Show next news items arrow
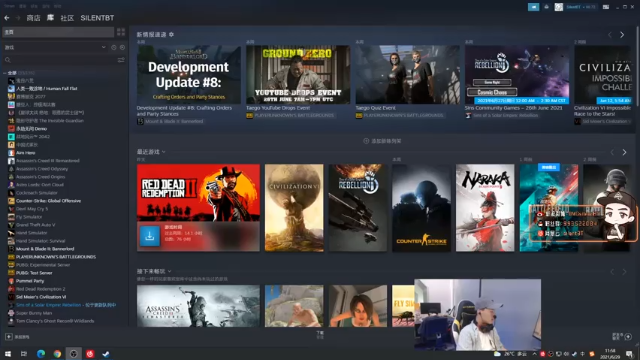Image resolution: width=640 pixels, height=360 pixels. (x=622, y=35)
